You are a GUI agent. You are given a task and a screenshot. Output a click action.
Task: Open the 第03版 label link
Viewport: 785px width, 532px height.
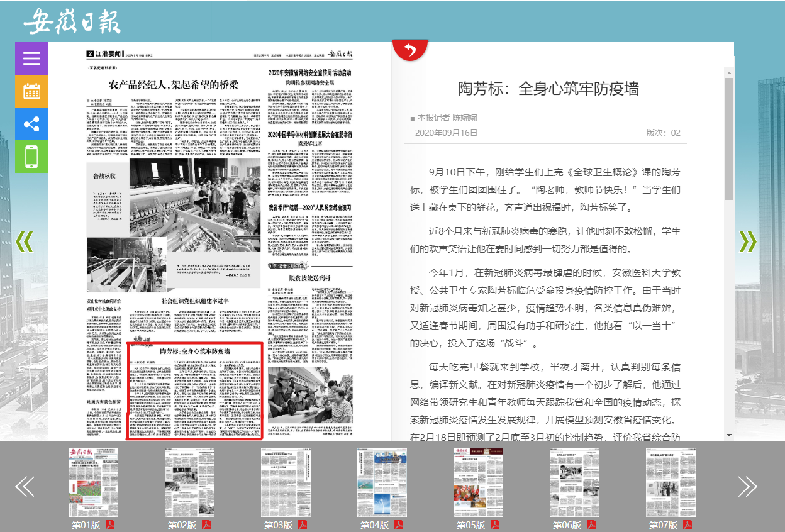click(277, 525)
